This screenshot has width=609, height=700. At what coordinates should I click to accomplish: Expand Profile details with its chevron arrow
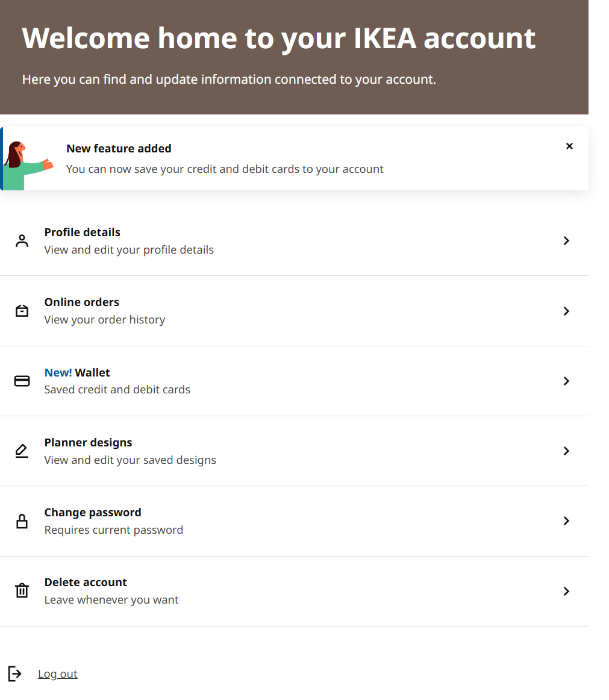coord(566,240)
